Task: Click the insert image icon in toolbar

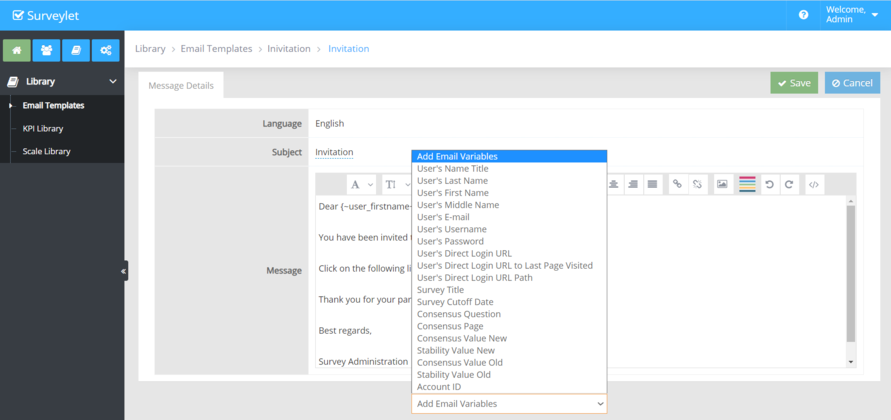Action: 722,185
